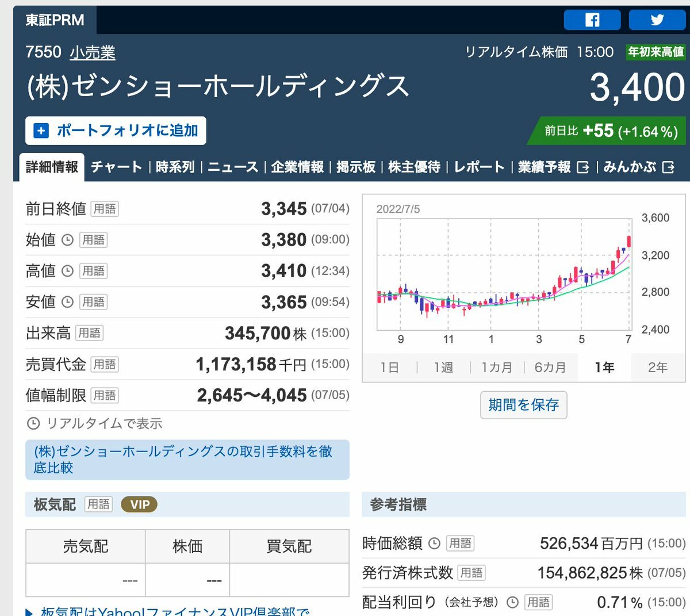690x616 pixels.
Task: Set chart period to 1年
Action: pyautogui.click(x=604, y=368)
